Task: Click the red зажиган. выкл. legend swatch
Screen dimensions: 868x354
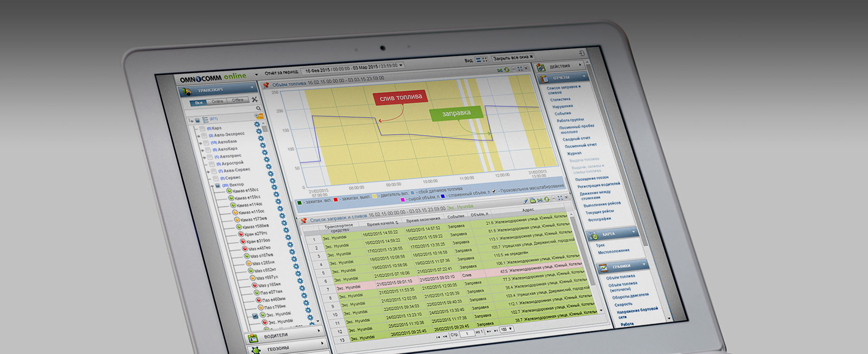Action: (x=336, y=200)
